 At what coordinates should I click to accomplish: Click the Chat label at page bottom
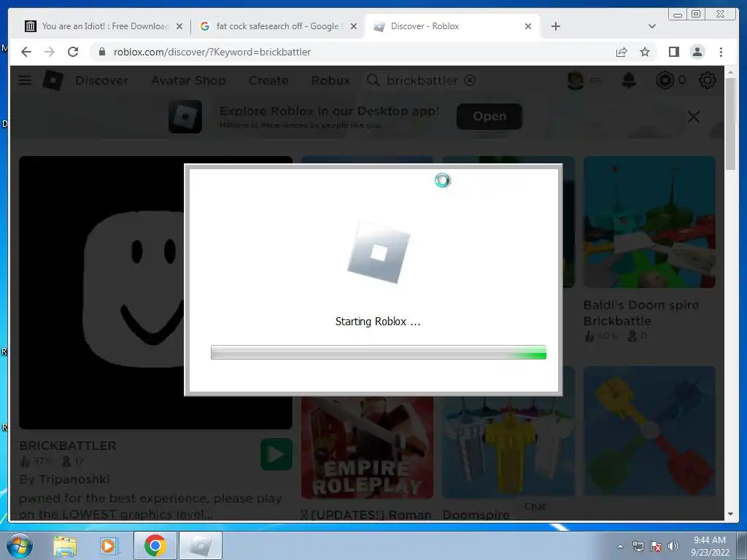(x=535, y=506)
